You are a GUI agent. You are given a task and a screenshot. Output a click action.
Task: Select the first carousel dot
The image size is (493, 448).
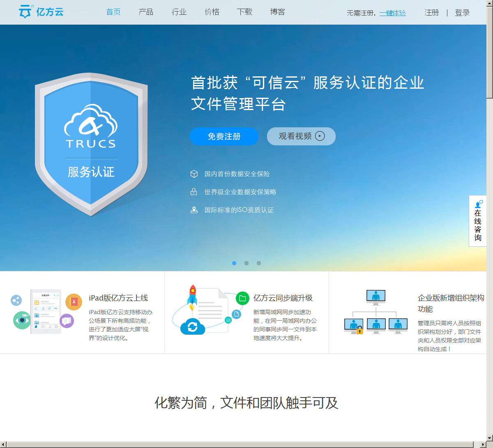point(234,263)
